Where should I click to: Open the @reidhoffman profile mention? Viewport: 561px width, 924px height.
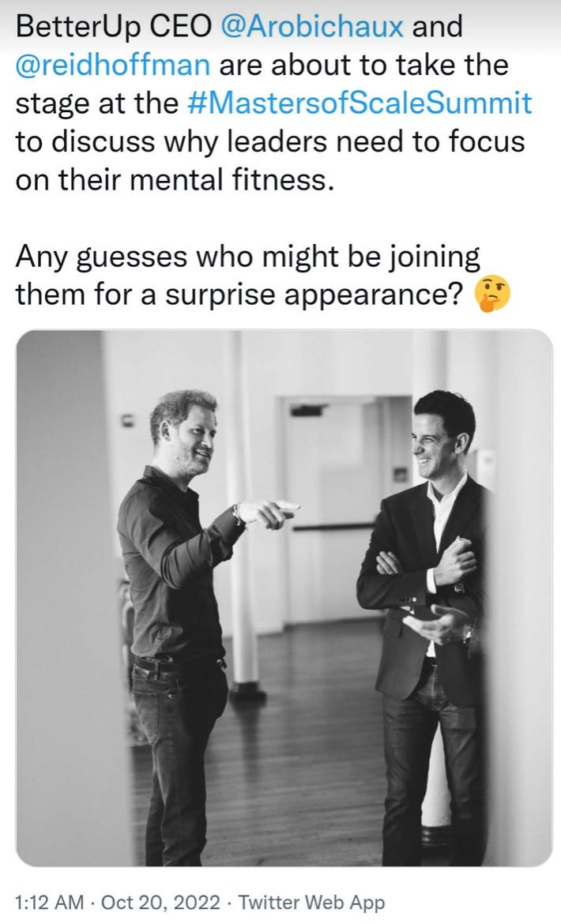point(112,65)
